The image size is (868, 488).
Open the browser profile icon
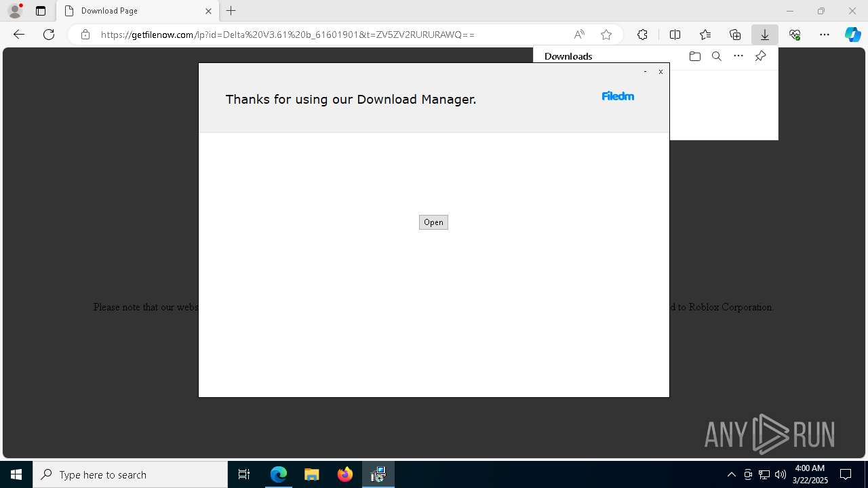point(15,11)
